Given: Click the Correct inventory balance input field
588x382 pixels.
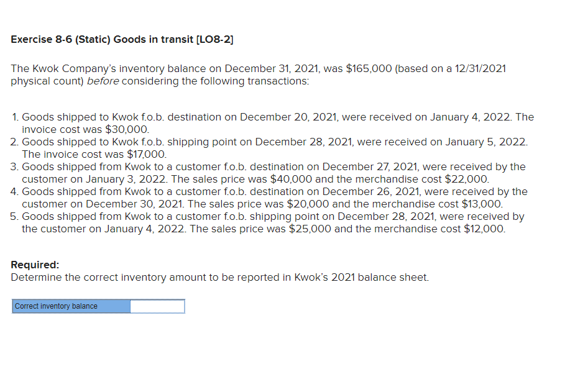Looking at the screenshot, I should 157,306.
